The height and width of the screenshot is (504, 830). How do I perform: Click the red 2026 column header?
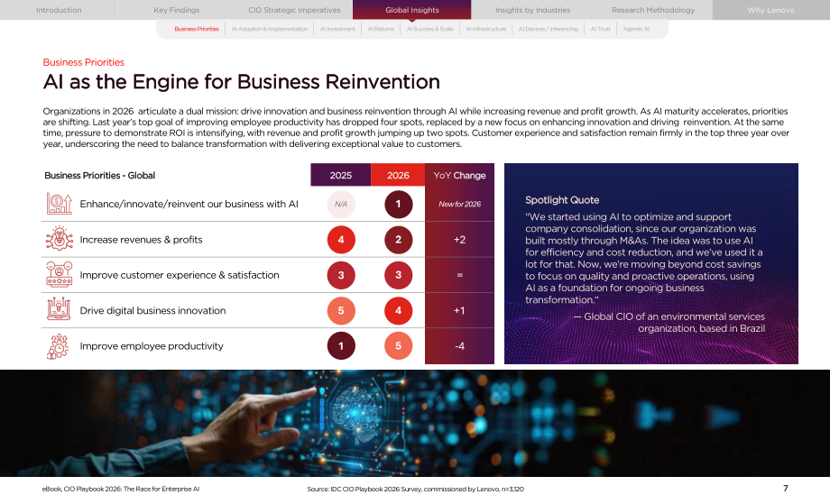[x=398, y=175]
